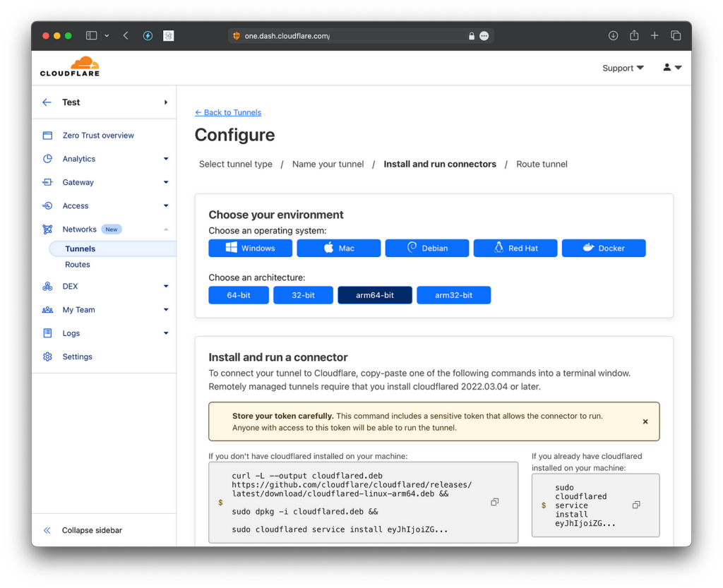
Task: Open Settings from the sidebar icon
Action: [47, 356]
